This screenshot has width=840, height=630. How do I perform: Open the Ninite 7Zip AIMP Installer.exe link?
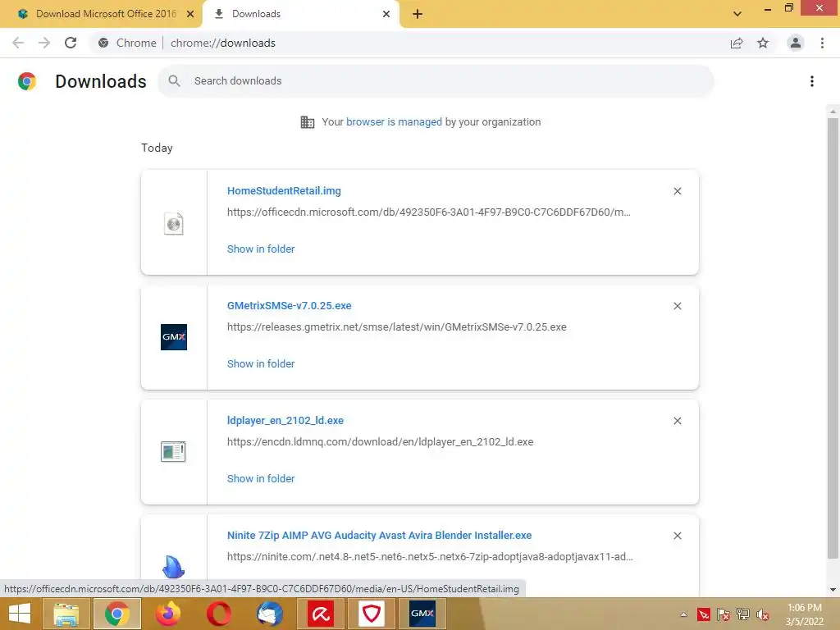[x=379, y=535]
